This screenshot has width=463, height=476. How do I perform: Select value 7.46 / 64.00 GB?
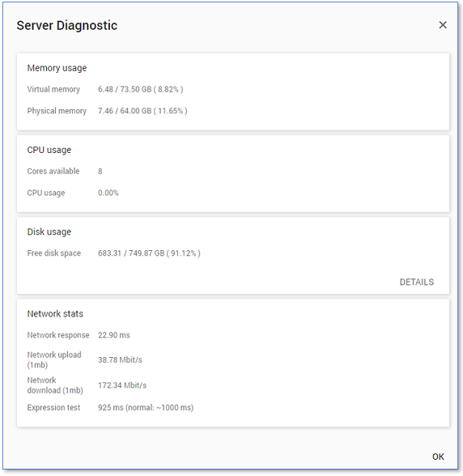point(142,111)
